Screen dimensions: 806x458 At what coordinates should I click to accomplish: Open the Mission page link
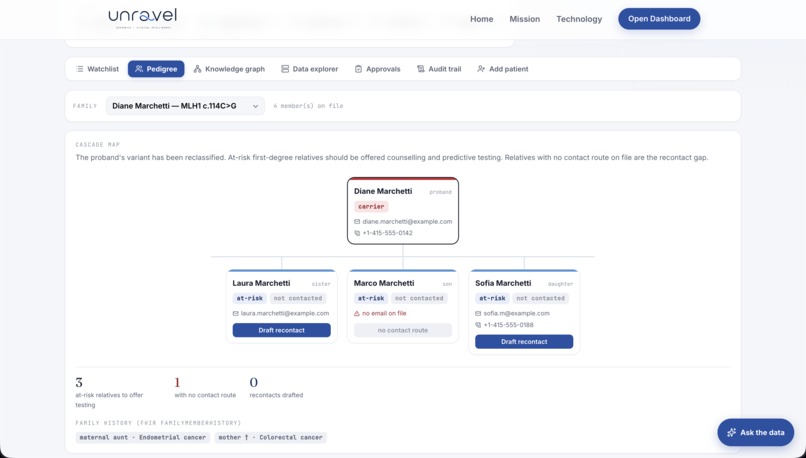524,19
